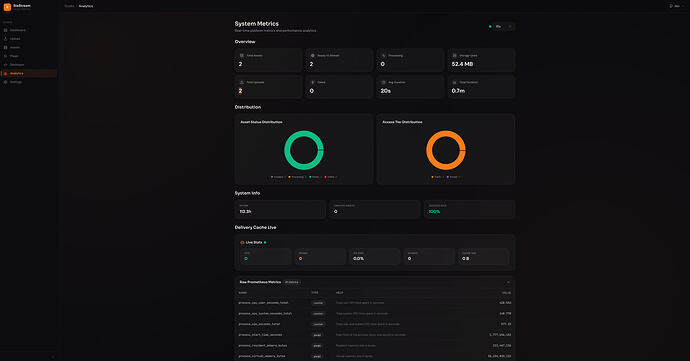Viewport: 690px width, 361px height.
Task: Click the 0.0% hit rate value
Action: 359,259
